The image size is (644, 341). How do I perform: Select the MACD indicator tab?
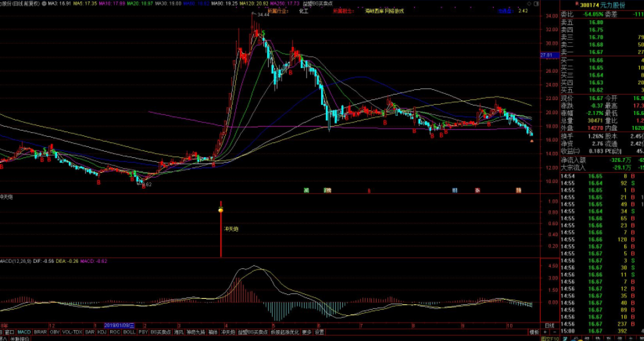point(24,332)
